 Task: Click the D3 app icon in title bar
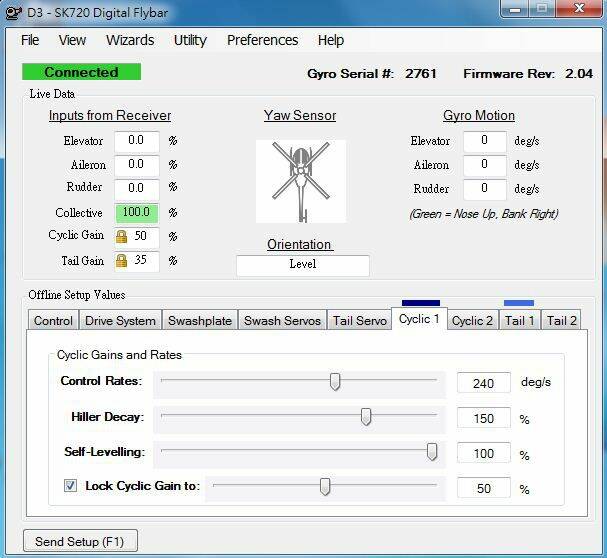(x=14, y=13)
